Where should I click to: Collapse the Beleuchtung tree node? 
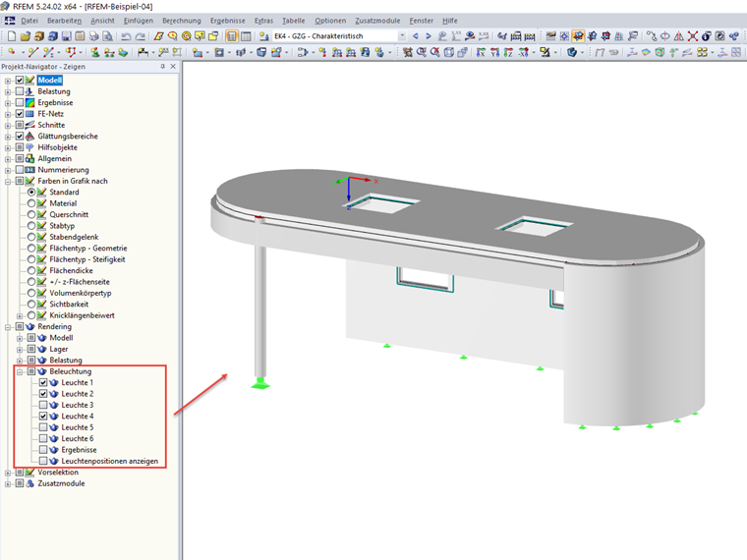click(20, 371)
